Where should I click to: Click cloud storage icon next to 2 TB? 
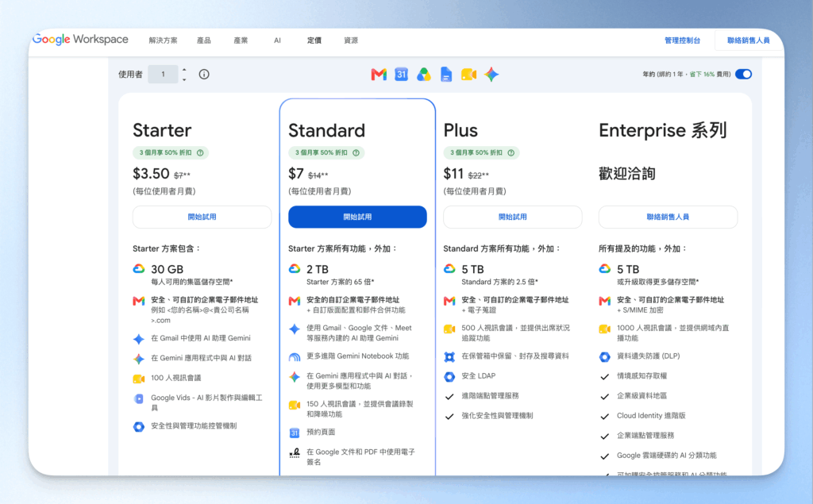tap(295, 269)
